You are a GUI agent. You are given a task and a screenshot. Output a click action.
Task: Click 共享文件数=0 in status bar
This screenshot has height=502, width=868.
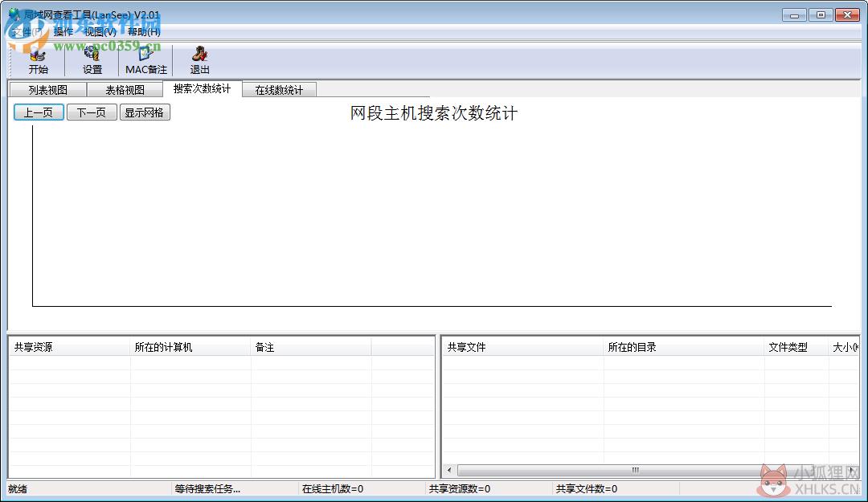pos(586,488)
